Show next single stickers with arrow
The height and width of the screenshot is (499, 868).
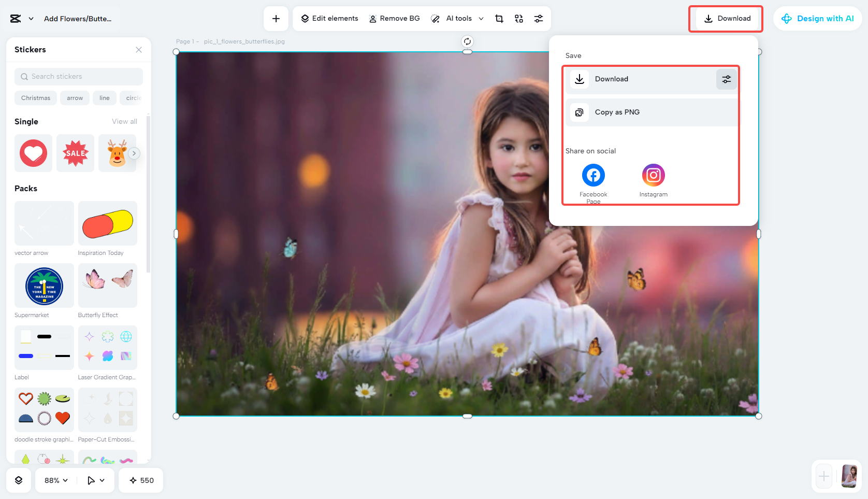[134, 153]
